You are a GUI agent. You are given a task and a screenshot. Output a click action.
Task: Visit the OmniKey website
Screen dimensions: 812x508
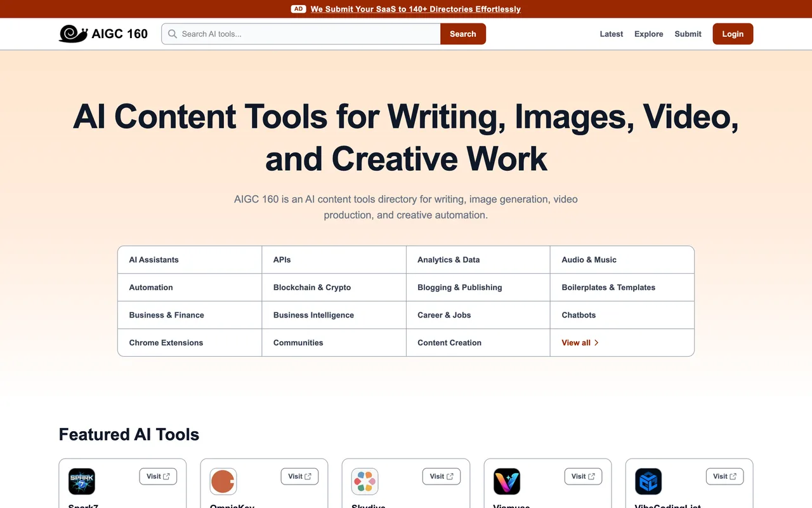pyautogui.click(x=299, y=476)
